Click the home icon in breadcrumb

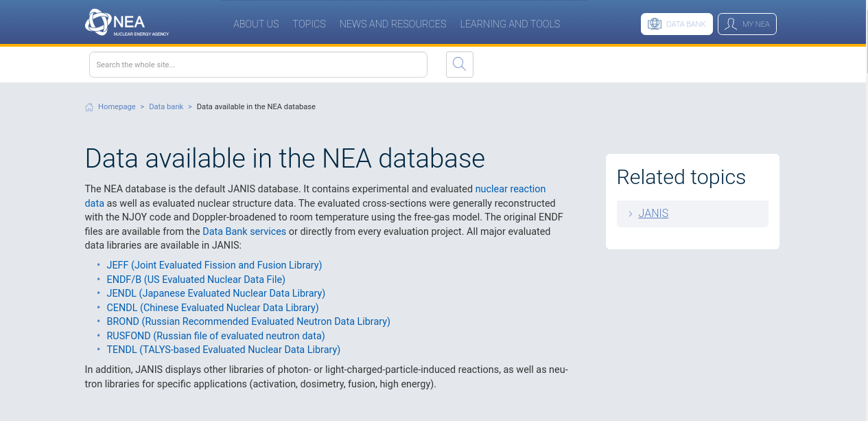[89, 107]
